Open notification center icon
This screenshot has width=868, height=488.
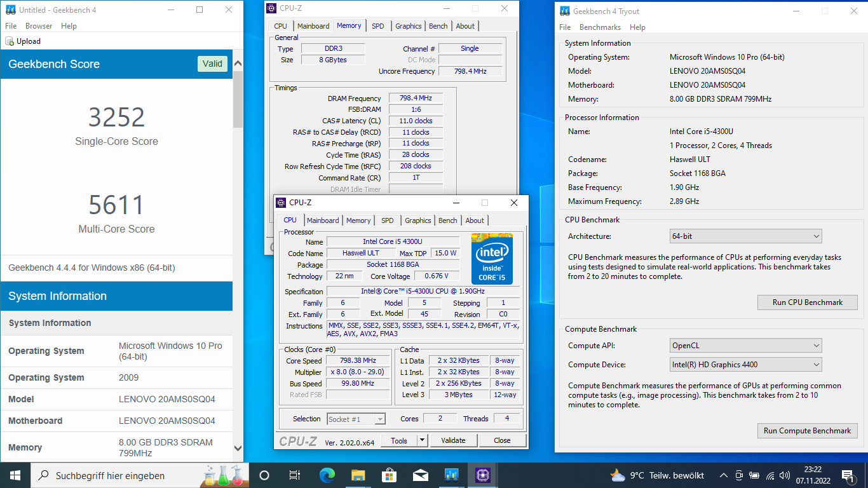coord(847,475)
